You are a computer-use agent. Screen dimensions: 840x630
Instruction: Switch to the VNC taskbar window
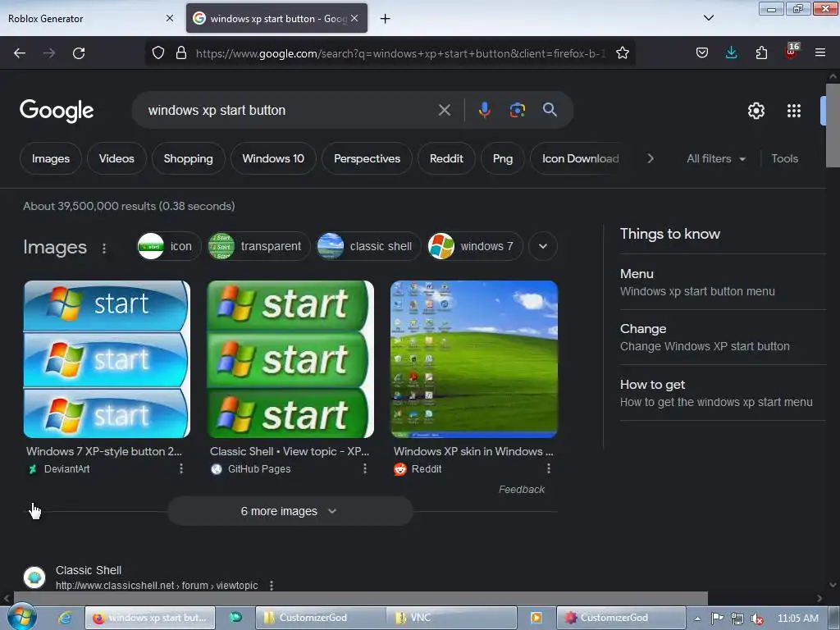(x=452, y=618)
